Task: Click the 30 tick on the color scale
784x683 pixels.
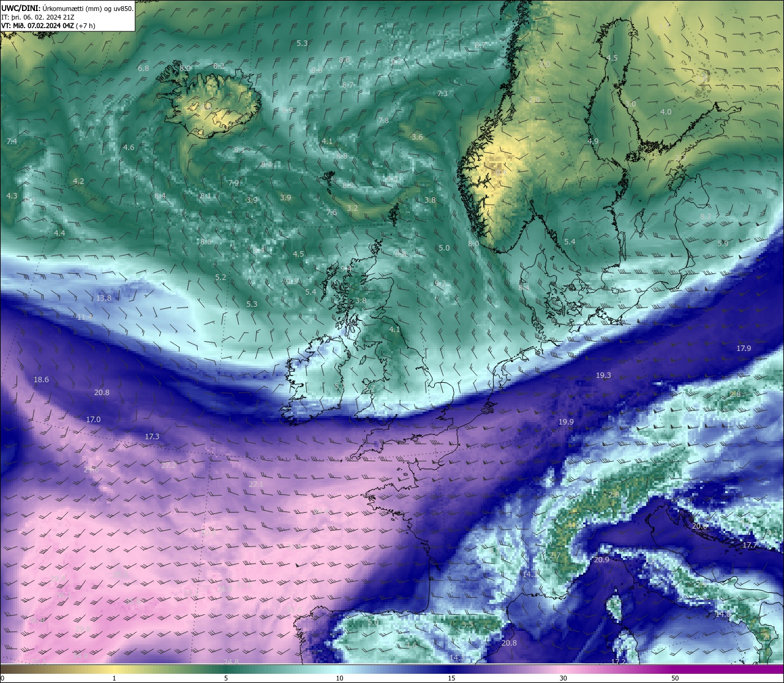Action: click(563, 678)
